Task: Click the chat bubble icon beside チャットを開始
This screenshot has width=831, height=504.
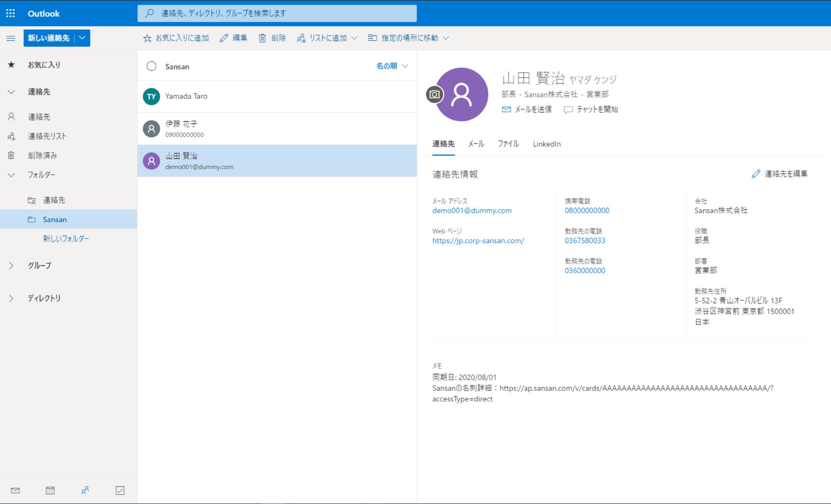Action: point(568,109)
